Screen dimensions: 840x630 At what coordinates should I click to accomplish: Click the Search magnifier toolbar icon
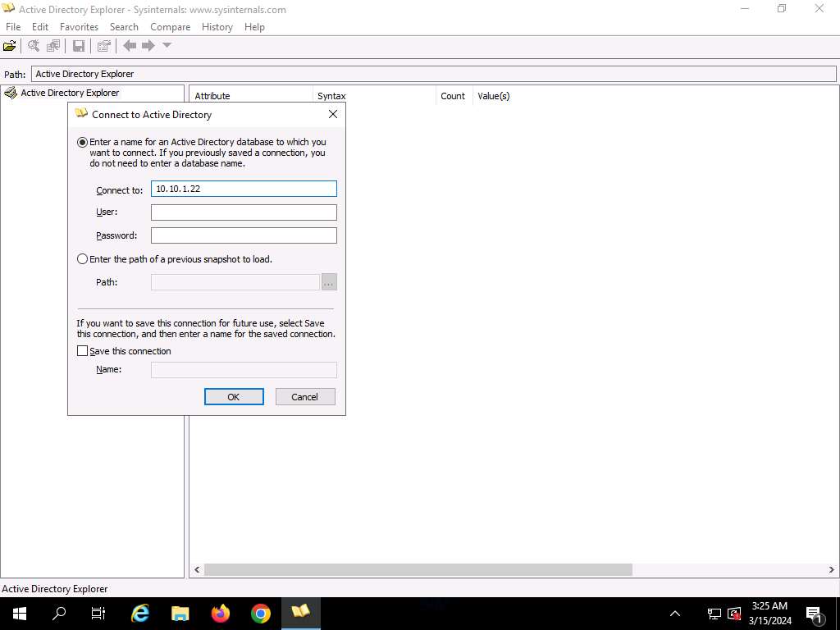pos(34,46)
